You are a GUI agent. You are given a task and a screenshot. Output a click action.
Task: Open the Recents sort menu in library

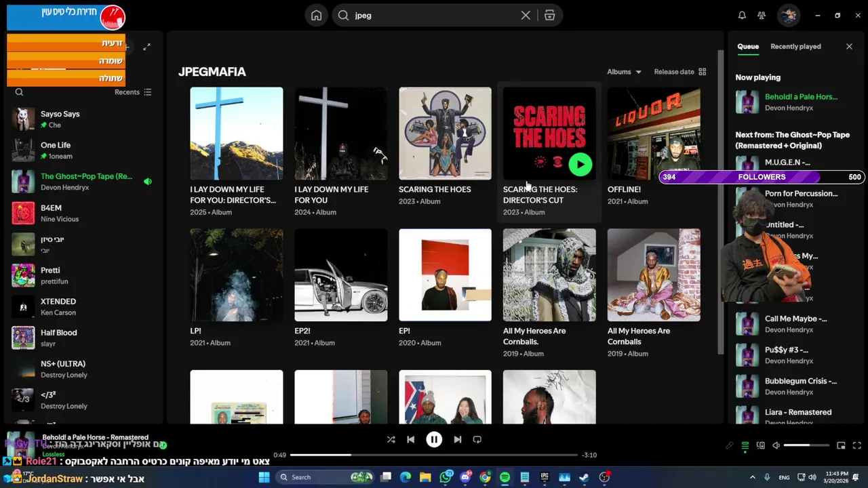133,92
